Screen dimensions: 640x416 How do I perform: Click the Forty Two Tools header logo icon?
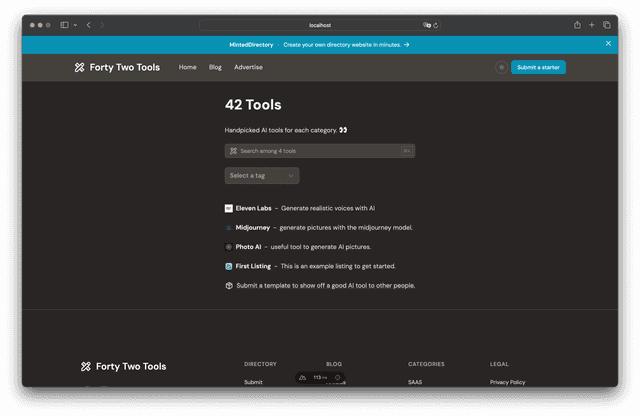pos(80,68)
